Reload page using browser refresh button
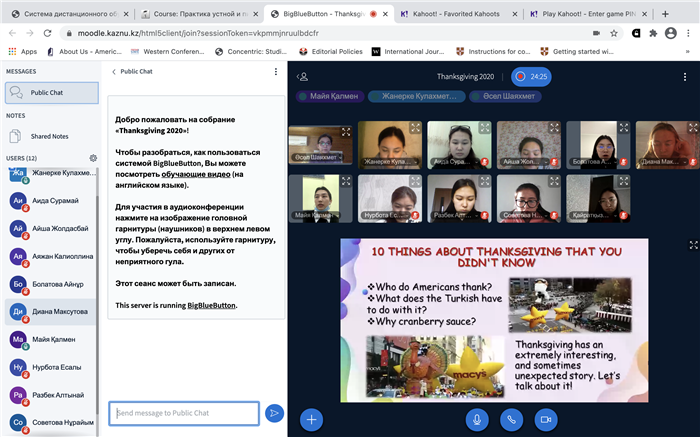 pyautogui.click(x=47, y=33)
